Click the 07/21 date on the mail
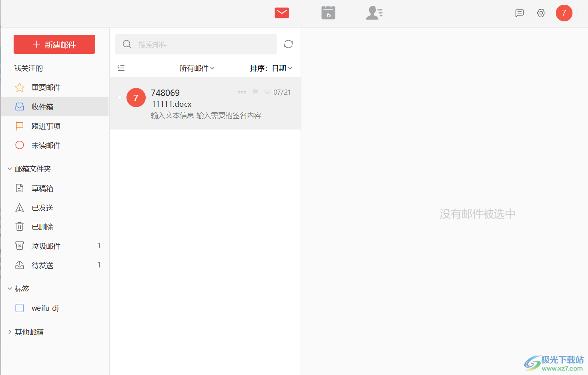This screenshot has width=588, height=375. [282, 92]
